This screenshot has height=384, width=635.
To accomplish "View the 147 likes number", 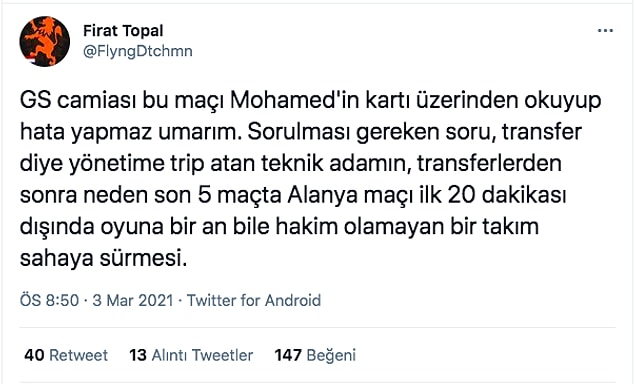I will pos(288,355).
